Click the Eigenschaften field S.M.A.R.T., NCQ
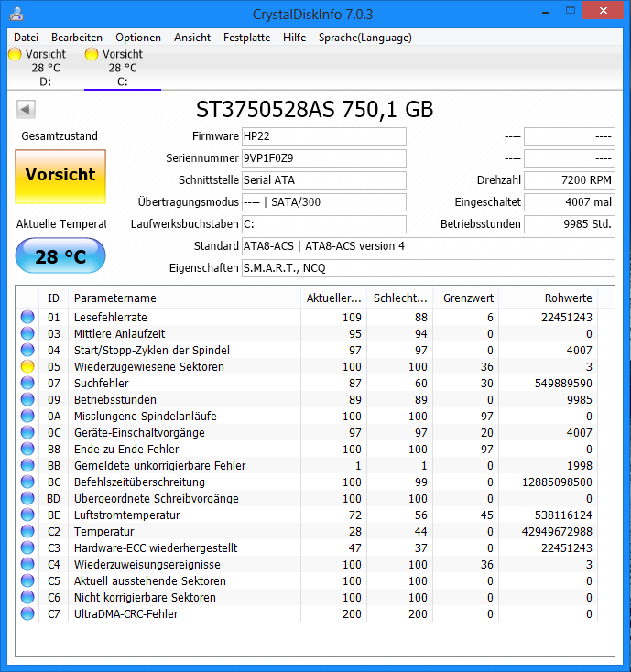The width and height of the screenshot is (631, 672). (429, 268)
